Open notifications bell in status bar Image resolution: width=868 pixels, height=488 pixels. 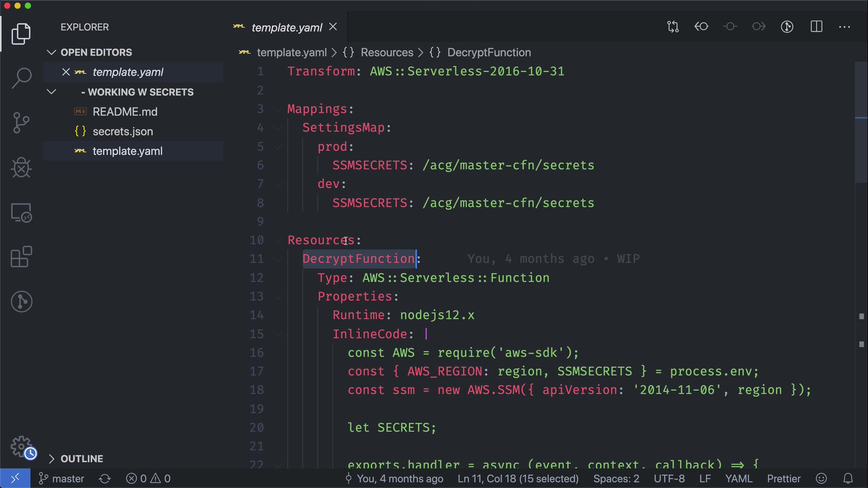848,479
